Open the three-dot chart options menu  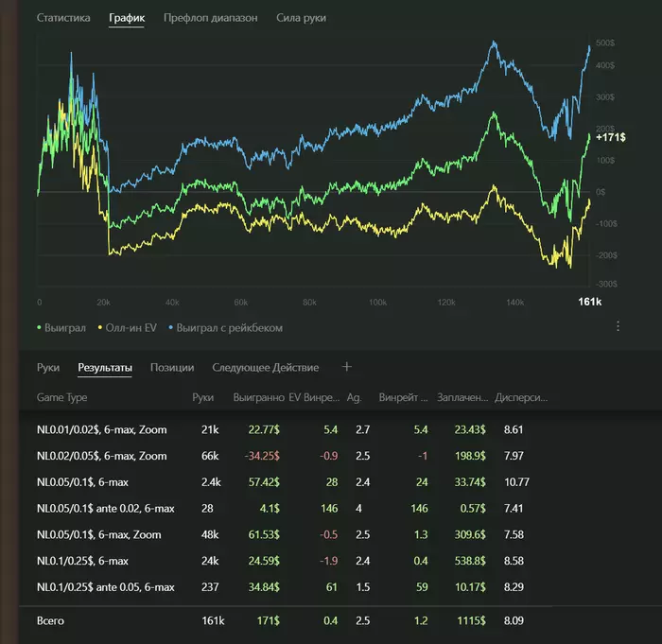618,326
